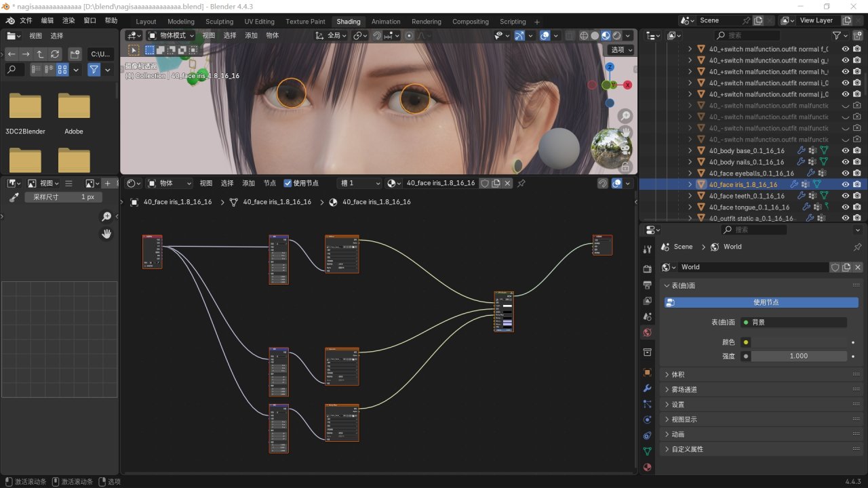Open Material properties tab
This screenshot has width=868, height=488.
[x=647, y=467]
